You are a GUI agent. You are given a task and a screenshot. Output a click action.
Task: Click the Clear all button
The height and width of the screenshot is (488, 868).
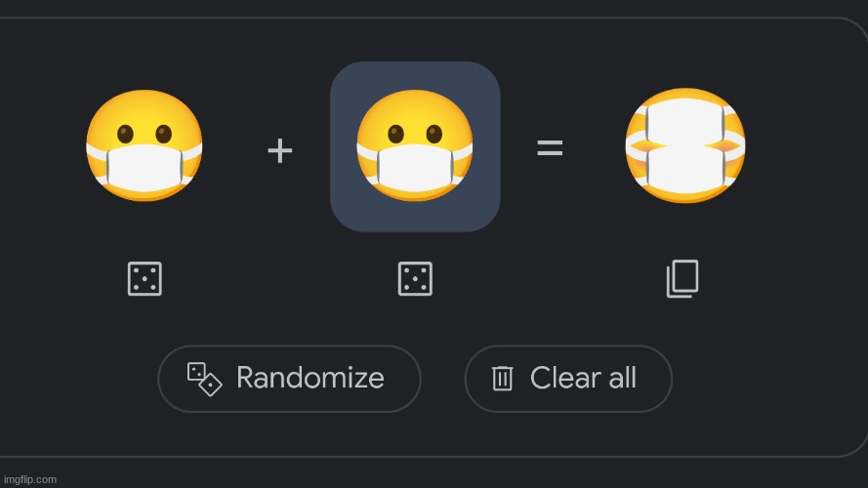[x=568, y=379]
